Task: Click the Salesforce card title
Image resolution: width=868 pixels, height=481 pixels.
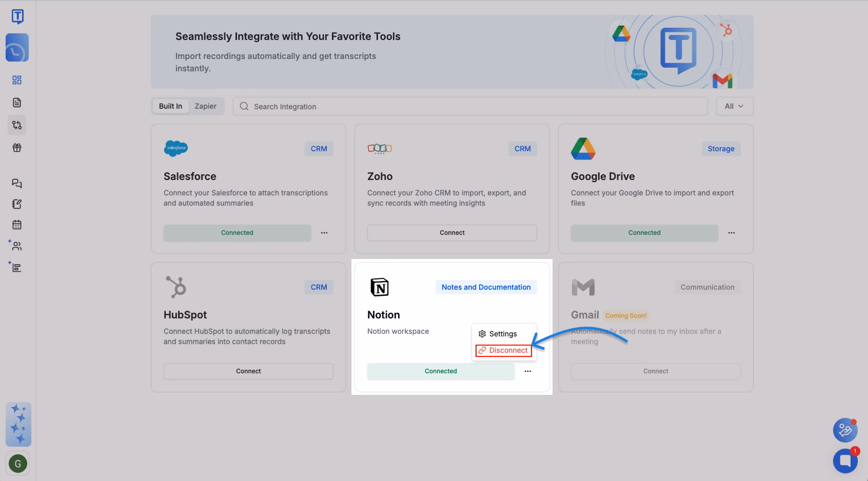Action: coord(190,176)
